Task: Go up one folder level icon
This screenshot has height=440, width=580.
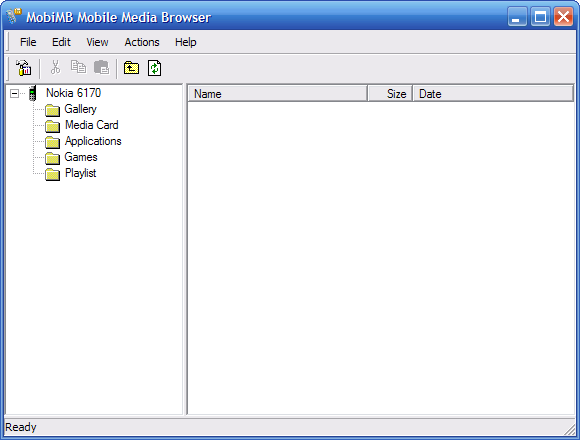Action: [x=131, y=68]
